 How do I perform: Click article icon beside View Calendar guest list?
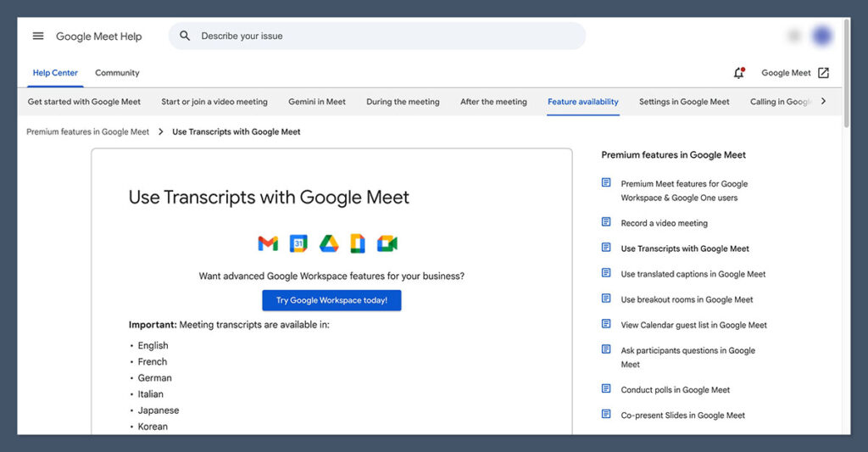click(x=606, y=324)
